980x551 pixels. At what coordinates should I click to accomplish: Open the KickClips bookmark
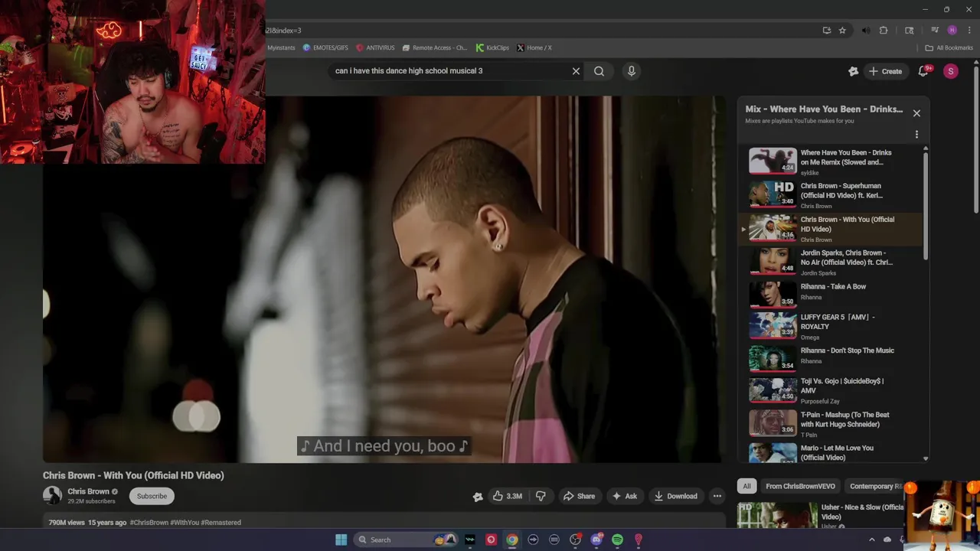(x=492, y=47)
